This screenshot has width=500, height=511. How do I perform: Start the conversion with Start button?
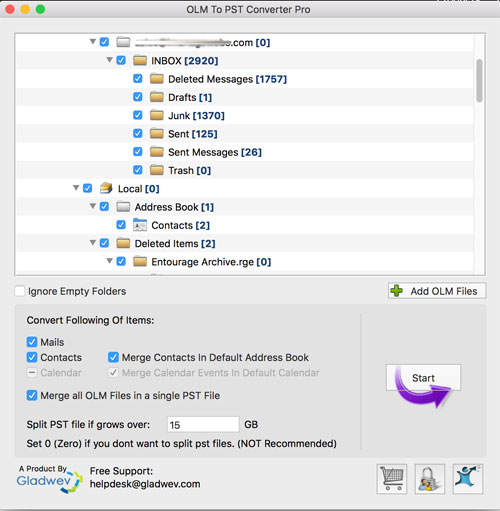[424, 378]
